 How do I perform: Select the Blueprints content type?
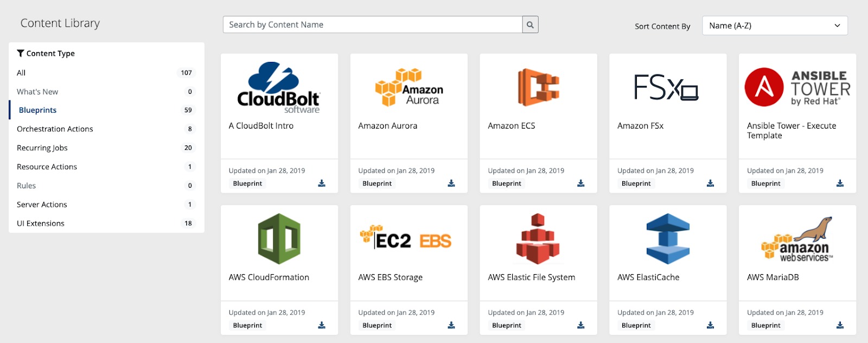click(106, 110)
